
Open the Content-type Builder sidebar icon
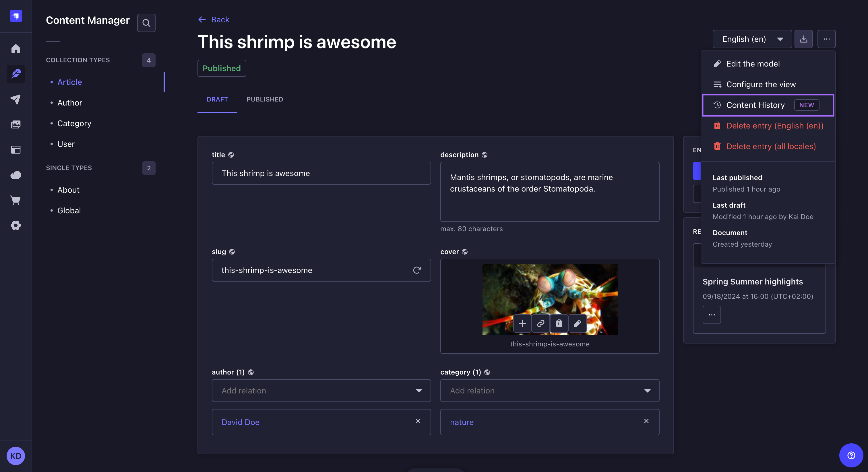point(15,150)
